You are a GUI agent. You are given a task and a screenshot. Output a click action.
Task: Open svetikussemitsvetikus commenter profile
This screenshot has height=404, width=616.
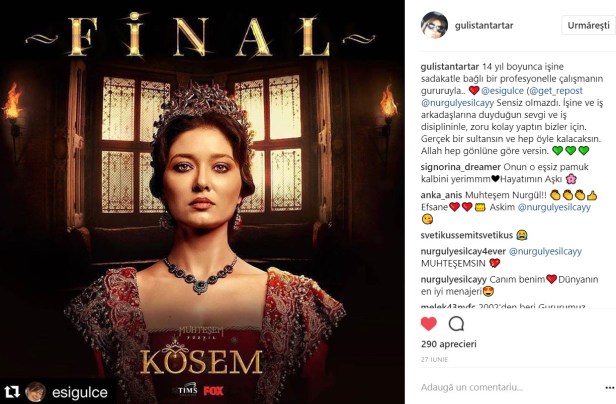coord(467,235)
